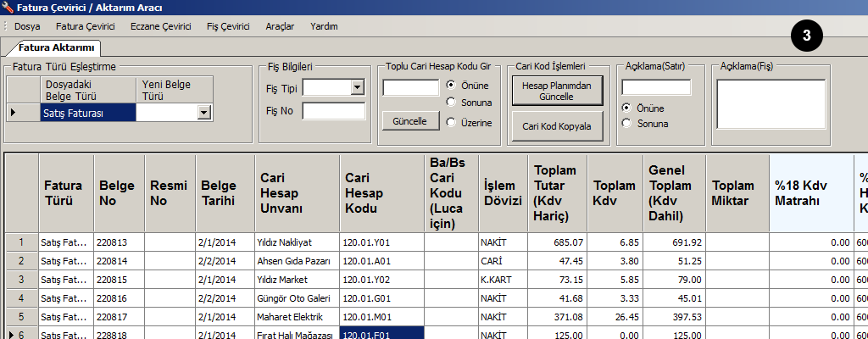The image size is (868, 339).
Task: Open the Dosya menu
Action: point(27,26)
